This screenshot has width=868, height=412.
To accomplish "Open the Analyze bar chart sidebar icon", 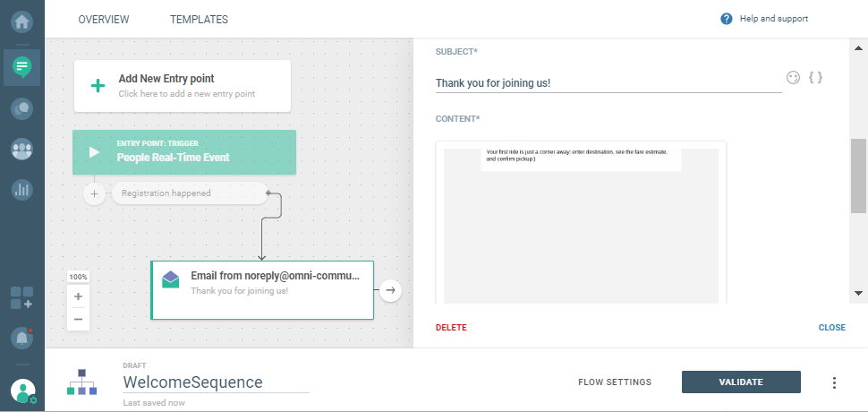I will tap(22, 190).
